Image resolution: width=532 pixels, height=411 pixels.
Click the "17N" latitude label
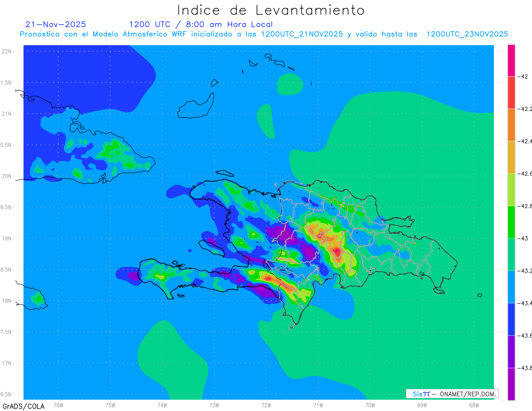(7, 363)
